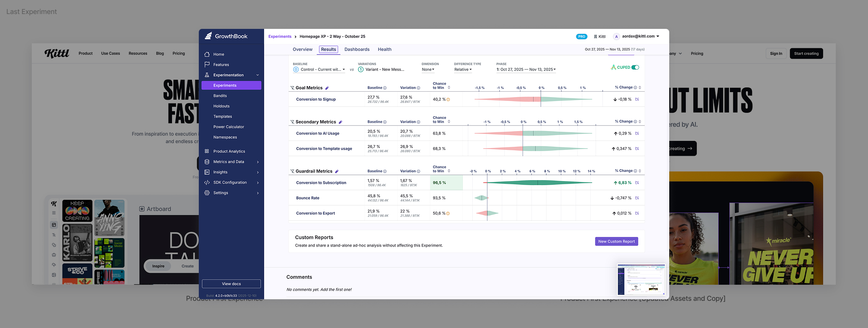Viewport: 868px width, 328px height.
Task: Open Difference Type dropdown set to Relative
Action: click(463, 70)
